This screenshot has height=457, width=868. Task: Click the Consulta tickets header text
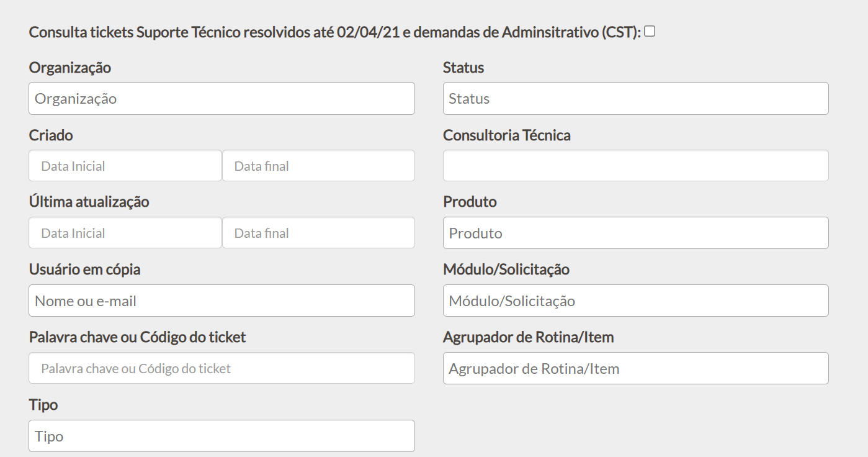click(x=335, y=30)
